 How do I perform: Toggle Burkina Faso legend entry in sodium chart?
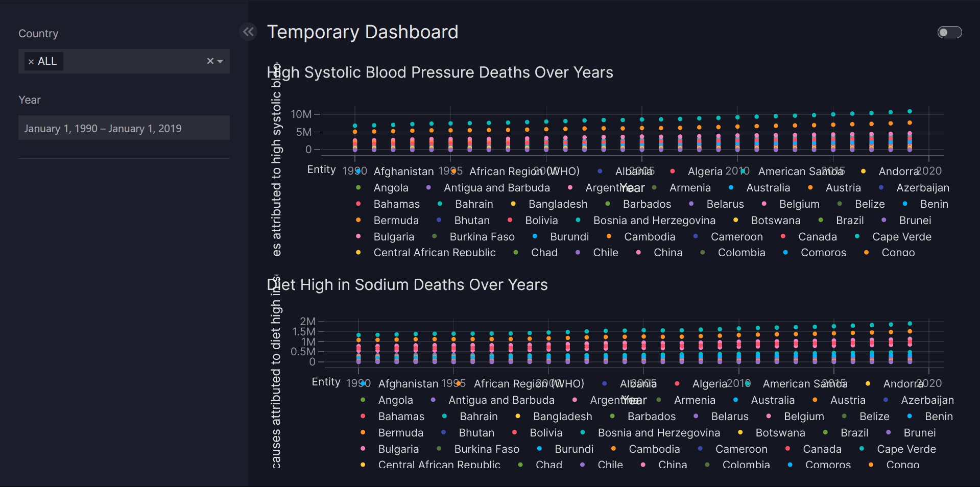point(486,449)
